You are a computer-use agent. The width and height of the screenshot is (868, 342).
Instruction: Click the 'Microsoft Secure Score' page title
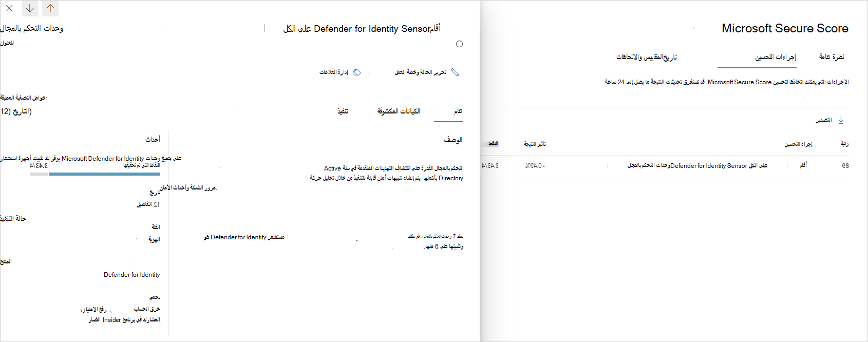pyautogui.click(x=785, y=28)
